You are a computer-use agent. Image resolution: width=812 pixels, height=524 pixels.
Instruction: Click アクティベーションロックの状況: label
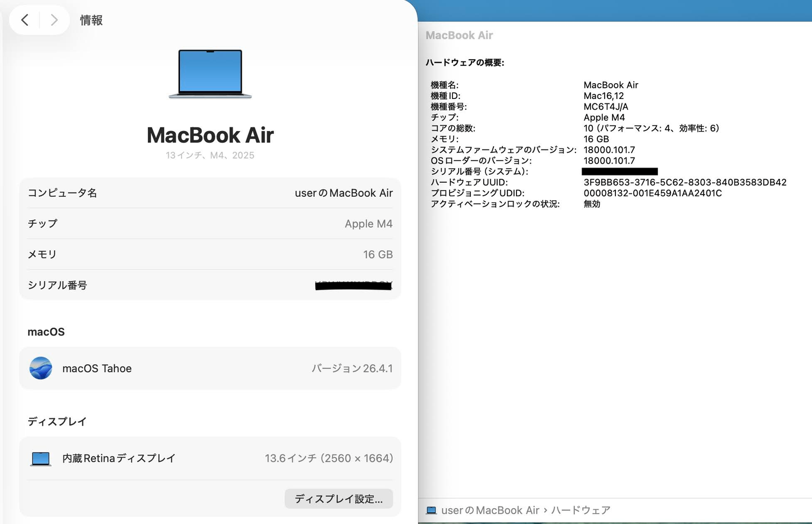point(495,204)
